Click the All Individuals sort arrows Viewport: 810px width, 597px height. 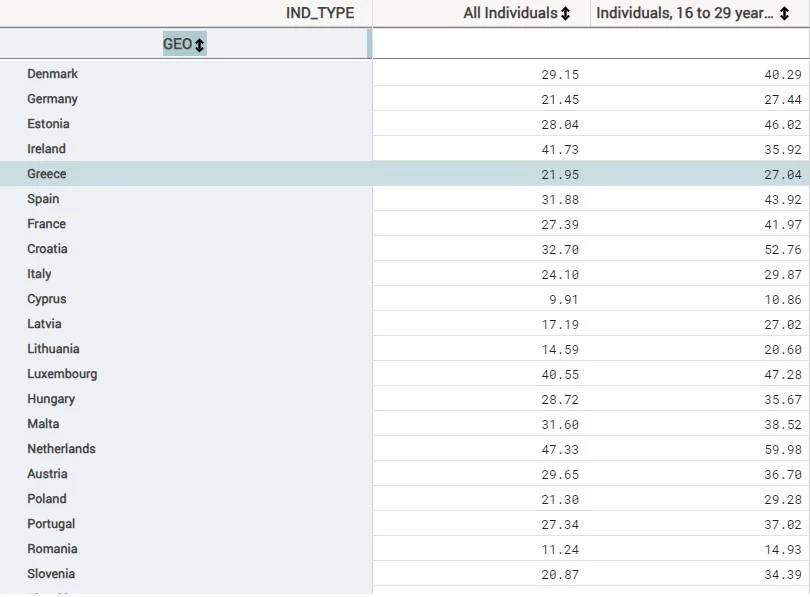click(x=566, y=14)
